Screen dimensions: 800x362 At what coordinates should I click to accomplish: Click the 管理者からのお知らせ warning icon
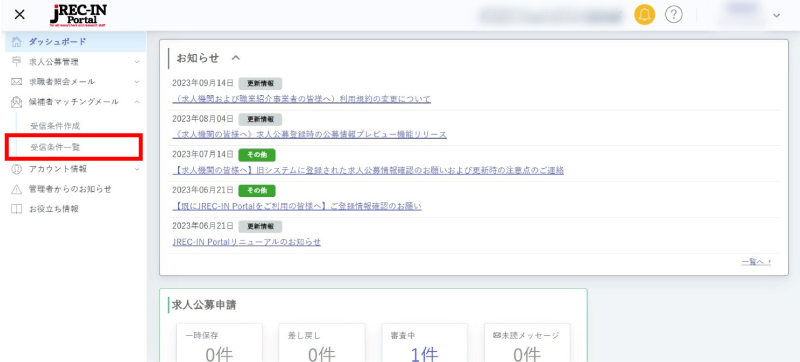pyautogui.click(x=17, y=189)
